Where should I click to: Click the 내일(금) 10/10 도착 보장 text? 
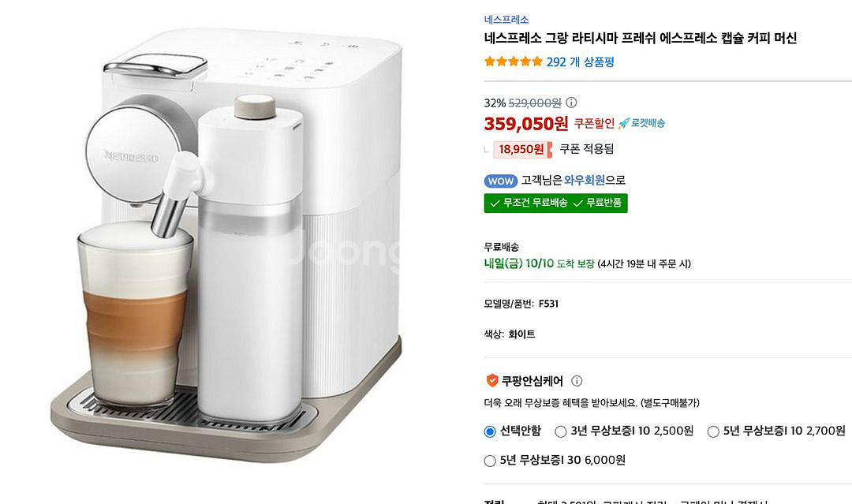(x=539, y=263)
